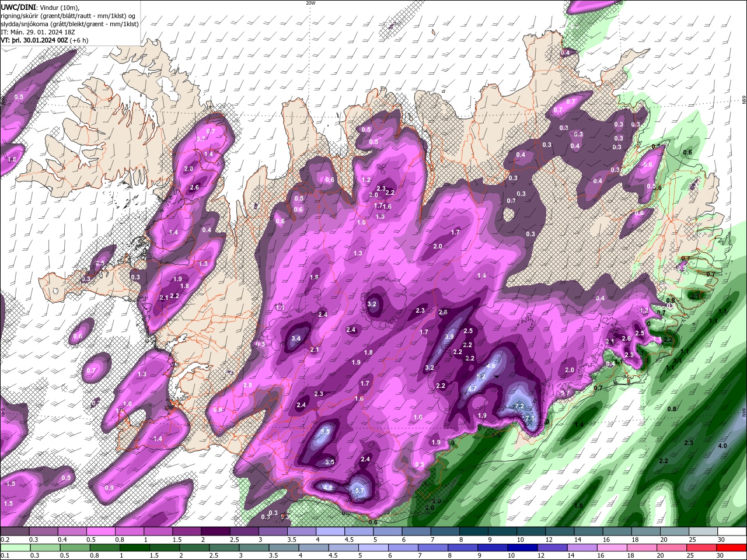Select the 'slydda/snjókoma' legend description line
The width and height of the screenshot is (747, 560).
[x=69, y=24]
